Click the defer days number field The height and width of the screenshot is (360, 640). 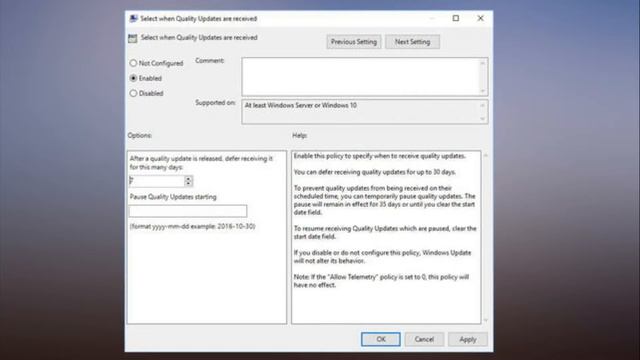pyautogui.click(x=157, y=181)
